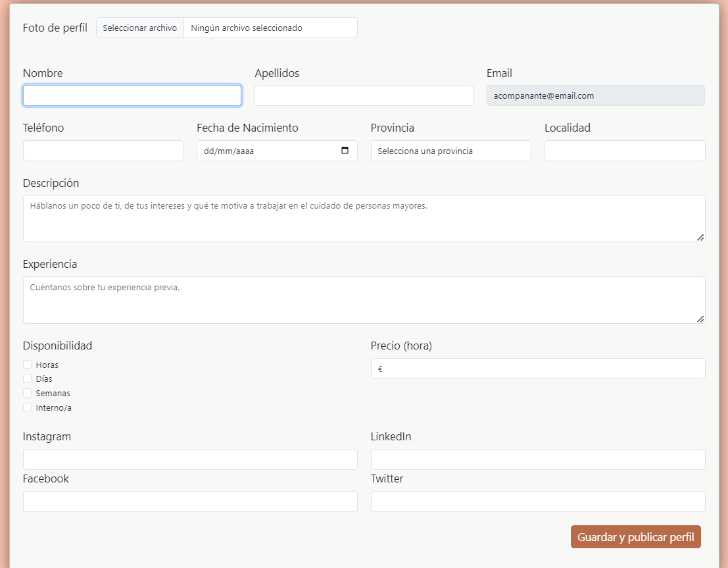Click the Descripción textarea resize handle
This screenshot has height=568, width=728.
coord(700,238)
